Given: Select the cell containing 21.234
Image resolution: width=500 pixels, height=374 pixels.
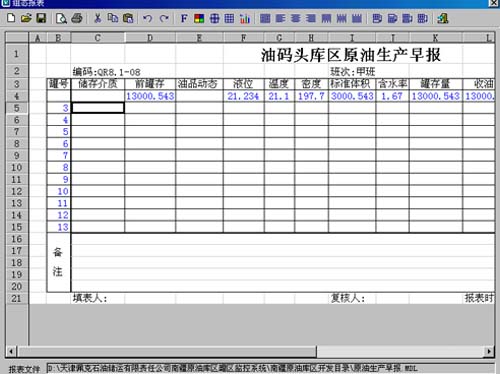Looking at the screenshot, I should click(x=243, y=96).
